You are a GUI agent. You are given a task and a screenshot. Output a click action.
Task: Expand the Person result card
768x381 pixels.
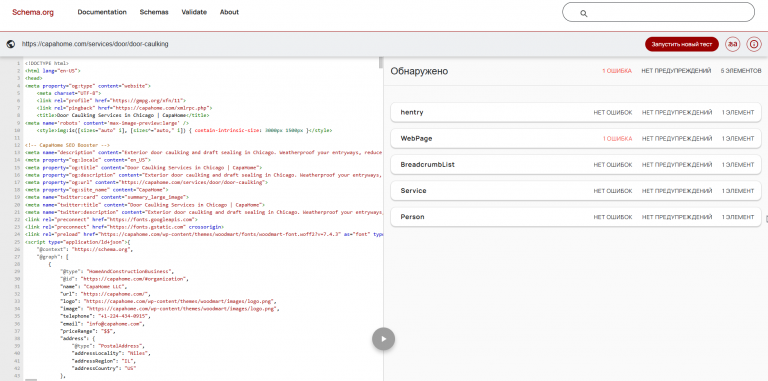[x=576, y=217]
